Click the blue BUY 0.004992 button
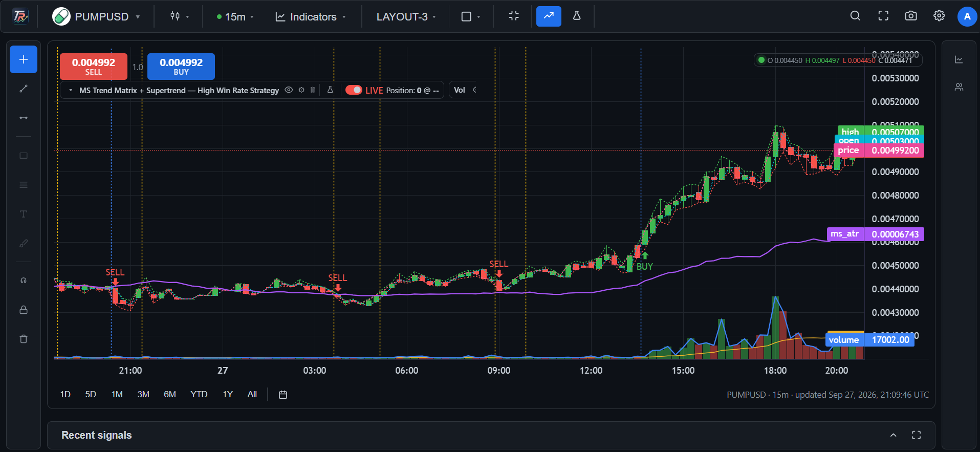The width and height of the screenshot is (980, 452). [181, 67]
